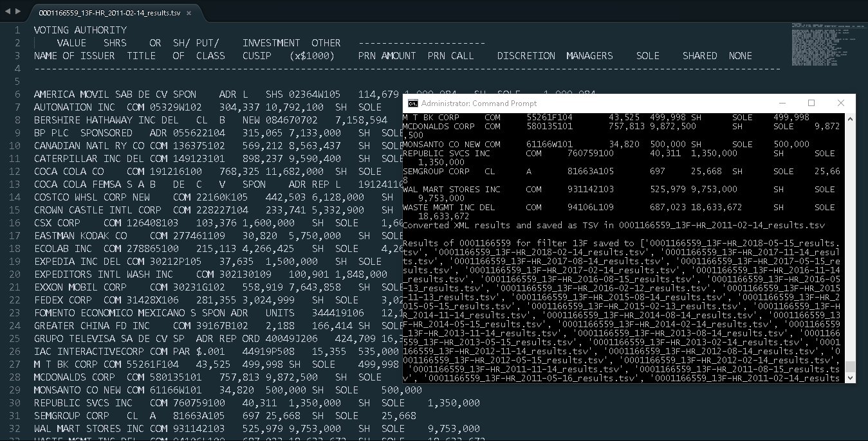Image resolution: width=868 pixels, height=441 pixels.
Task: Click 'GREATER CHINA FD INC' row text
Action: (92, 326)
